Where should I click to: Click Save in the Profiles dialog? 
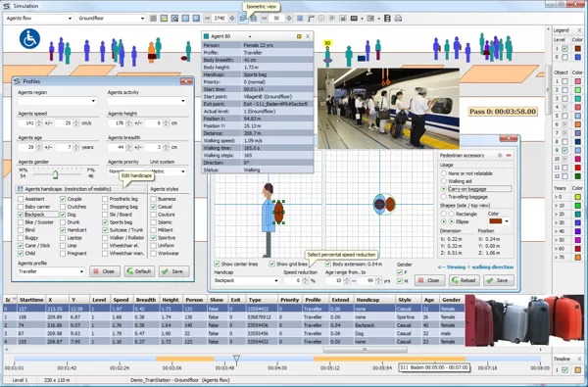click(174, 271)
